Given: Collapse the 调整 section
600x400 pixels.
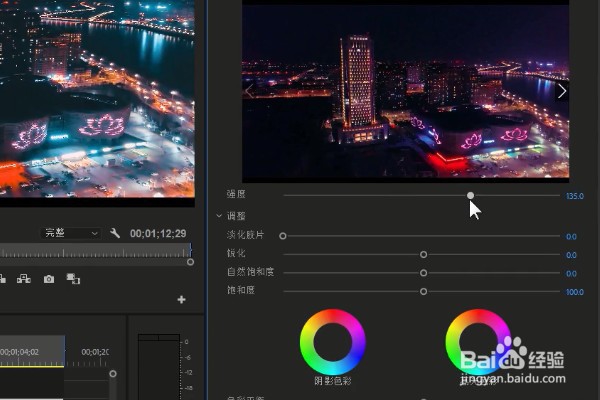Looking at the screenshot, I should (x=219, y=216).
